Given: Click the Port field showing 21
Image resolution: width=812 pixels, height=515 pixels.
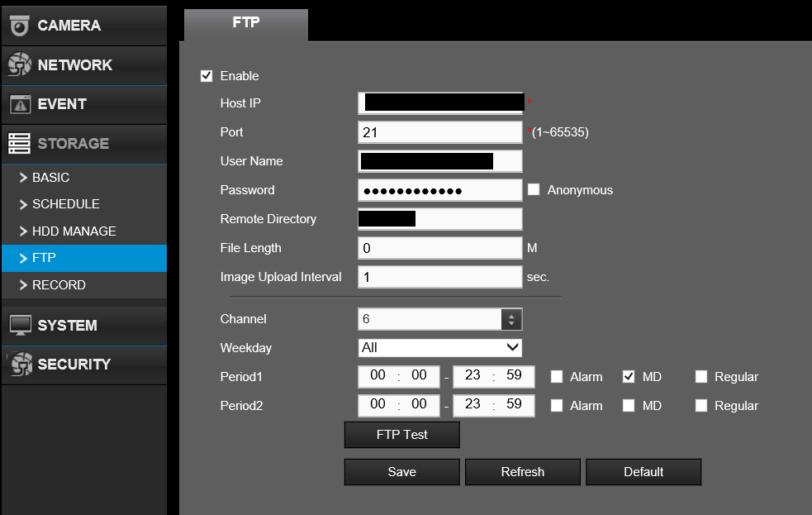Looking at the screenshot, I should pos(439,132).
